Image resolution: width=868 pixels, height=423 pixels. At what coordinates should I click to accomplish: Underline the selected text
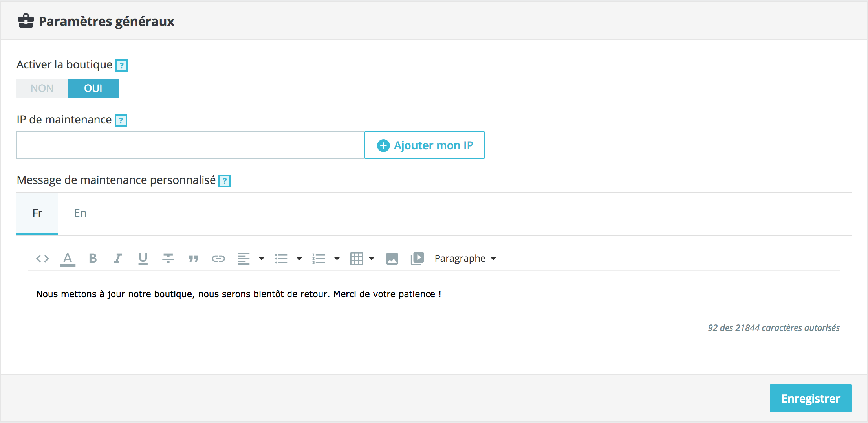pyautogui.click(x=143, y=258)
